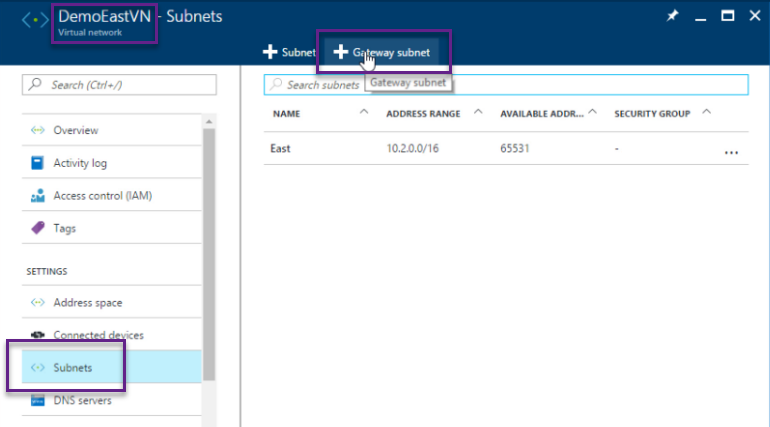
Task: Open Activity log via its icon
Action: click(x=37, y=163)
